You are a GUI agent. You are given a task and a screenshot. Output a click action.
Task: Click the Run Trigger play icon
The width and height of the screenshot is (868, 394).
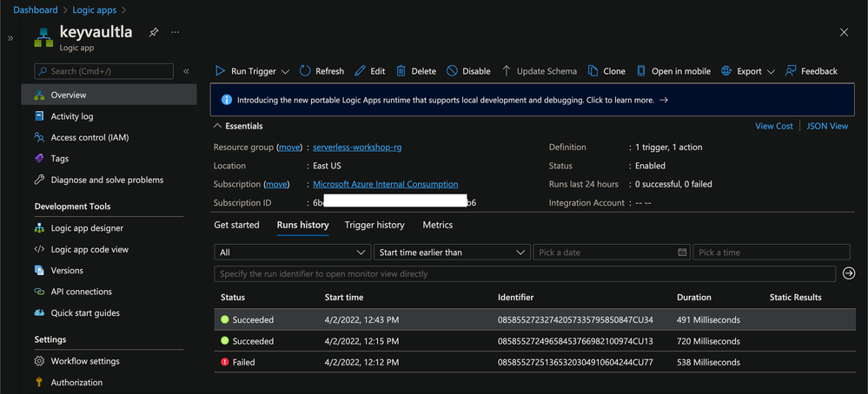[x=221, y=71]
